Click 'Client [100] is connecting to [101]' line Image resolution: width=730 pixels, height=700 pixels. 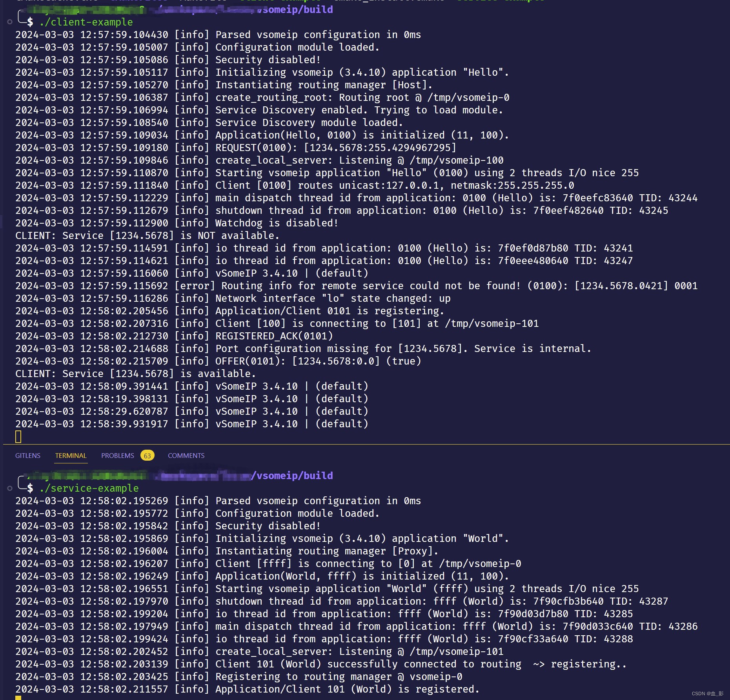(x=277, y=323)
